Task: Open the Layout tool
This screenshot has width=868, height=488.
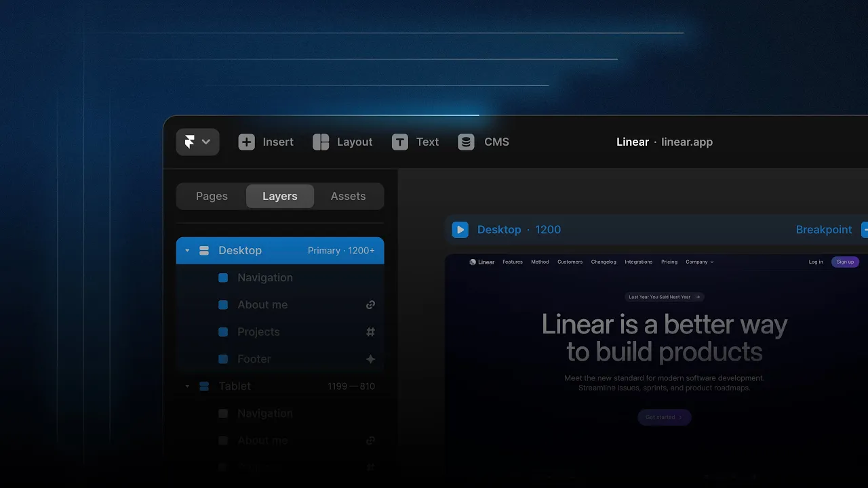Action: pyautogui.click(x=342, y=142)
